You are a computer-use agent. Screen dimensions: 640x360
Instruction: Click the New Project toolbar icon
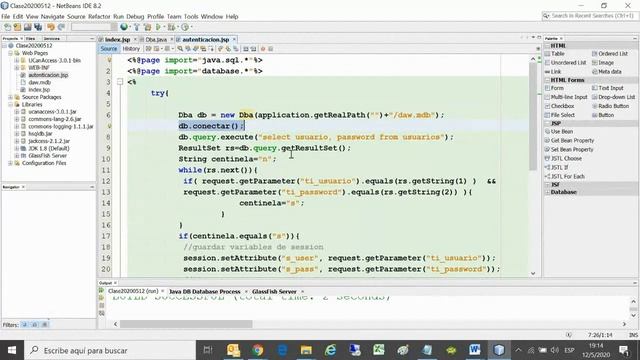click(17, 27)
